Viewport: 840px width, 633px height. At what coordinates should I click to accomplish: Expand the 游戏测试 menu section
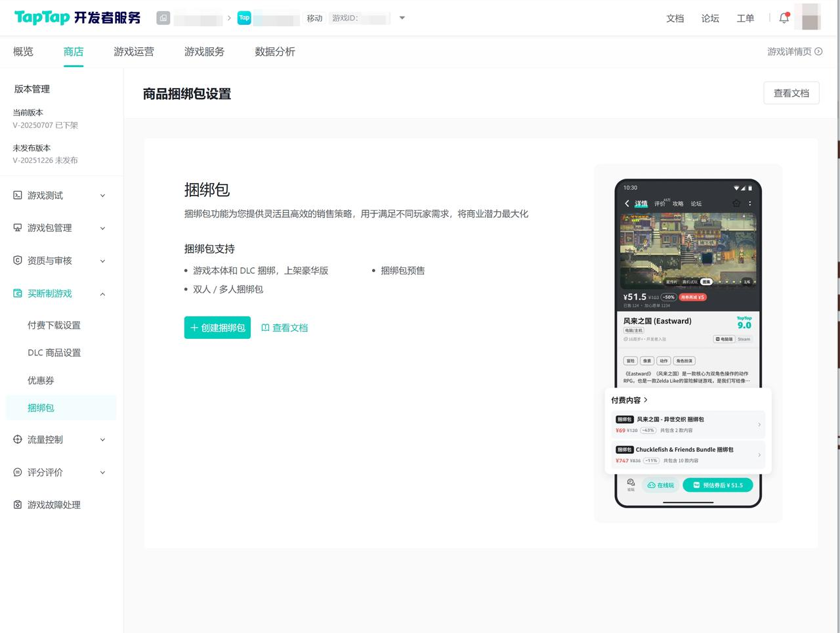(102, 196)
